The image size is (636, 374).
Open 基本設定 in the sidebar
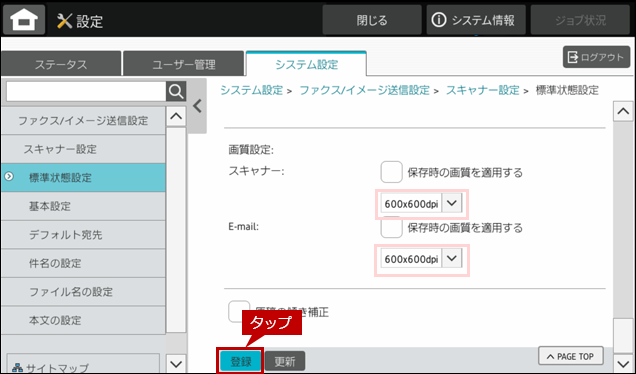[83, 206]
